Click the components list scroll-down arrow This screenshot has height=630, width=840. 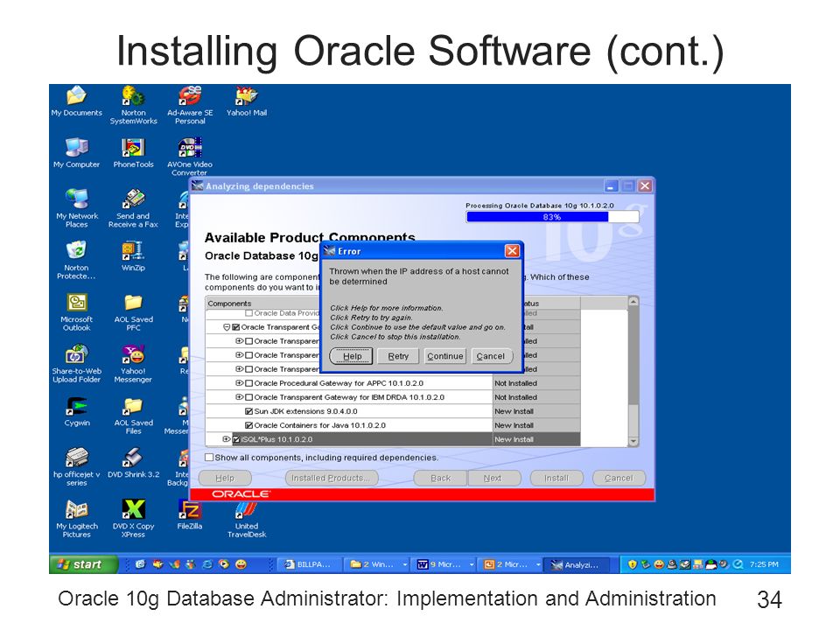pos(633,441)
